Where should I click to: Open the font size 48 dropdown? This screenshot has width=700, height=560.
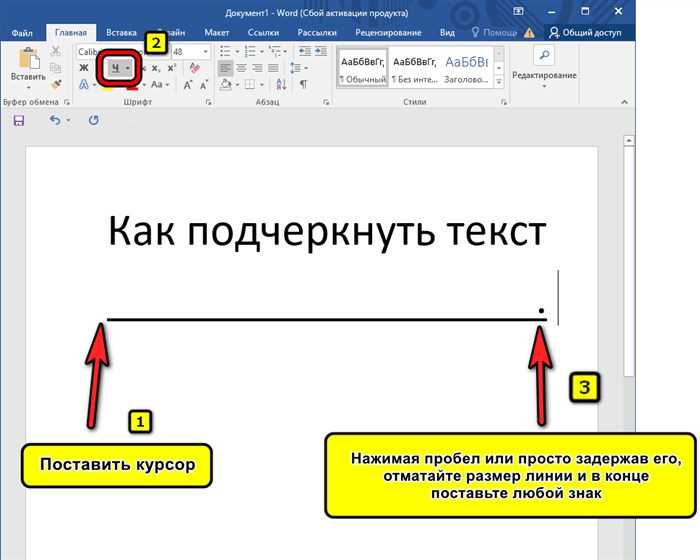click(x=206, y=52)
